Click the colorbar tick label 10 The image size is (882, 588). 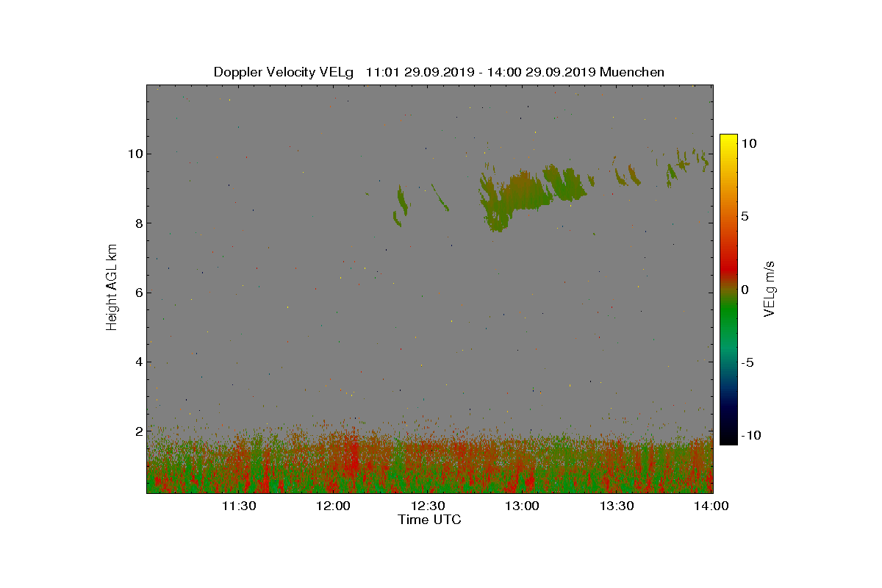tap(749, 144)
